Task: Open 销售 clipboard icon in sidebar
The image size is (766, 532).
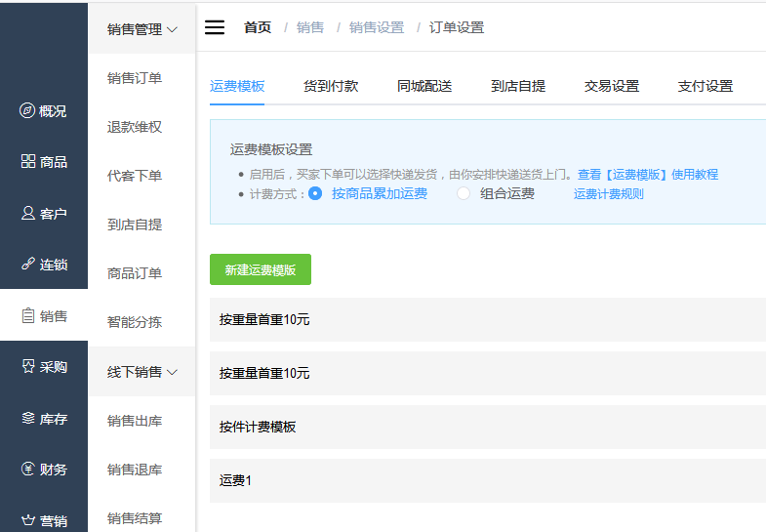Action: [x=28, y=315]
